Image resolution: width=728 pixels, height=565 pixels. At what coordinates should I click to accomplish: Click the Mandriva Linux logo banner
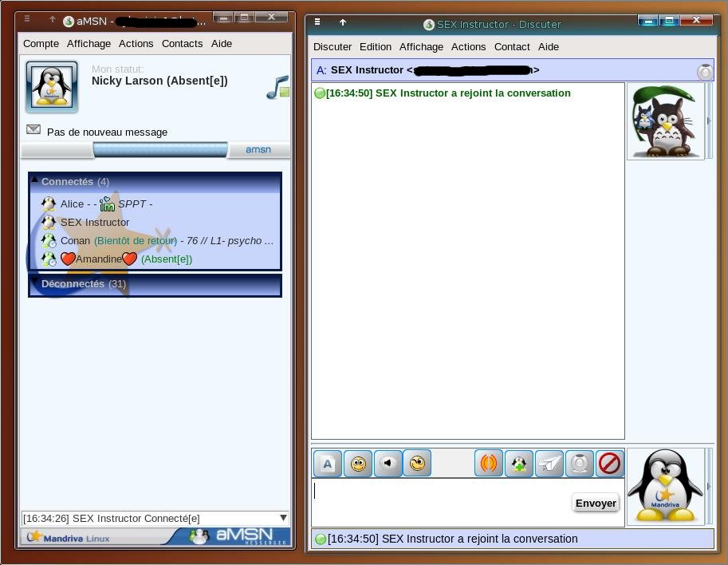point(69,538)
